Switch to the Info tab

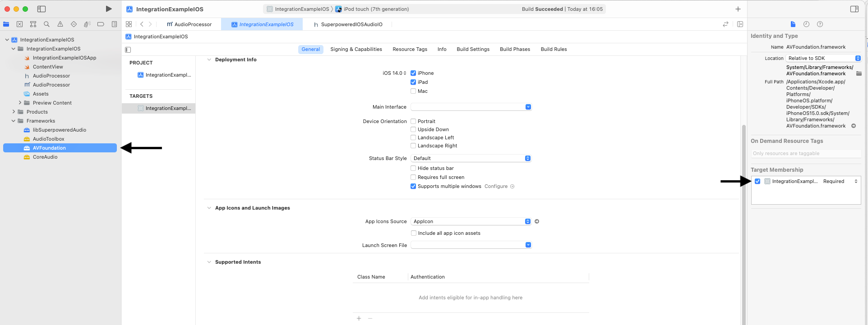click(x=442, y=49)
